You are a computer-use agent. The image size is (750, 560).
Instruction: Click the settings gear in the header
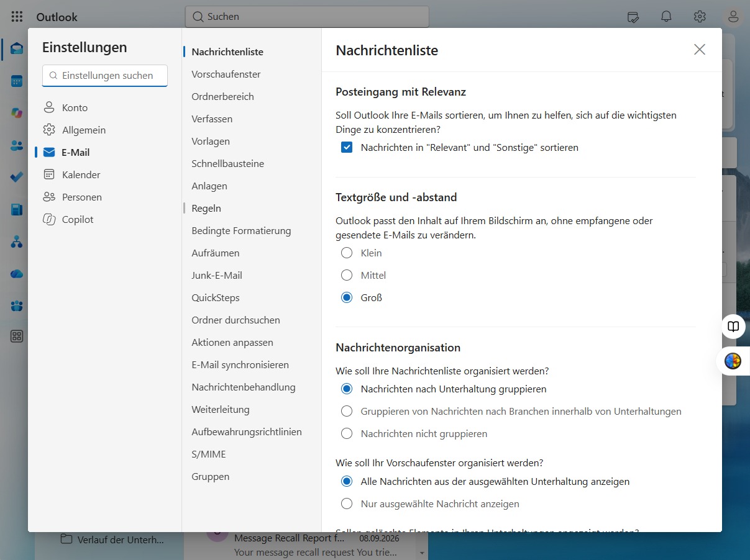pos(700,17)
